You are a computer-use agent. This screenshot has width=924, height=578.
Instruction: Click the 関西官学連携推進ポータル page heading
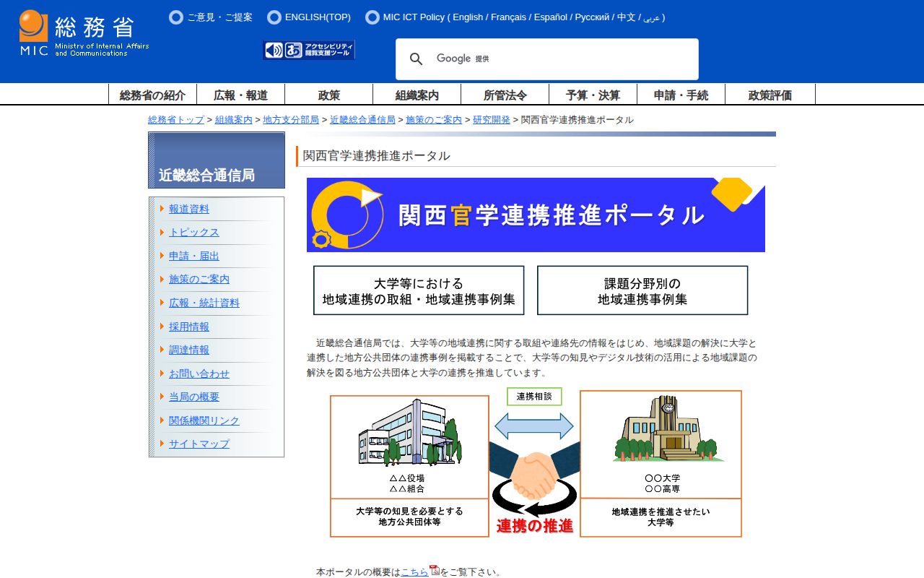pos(377,156)
